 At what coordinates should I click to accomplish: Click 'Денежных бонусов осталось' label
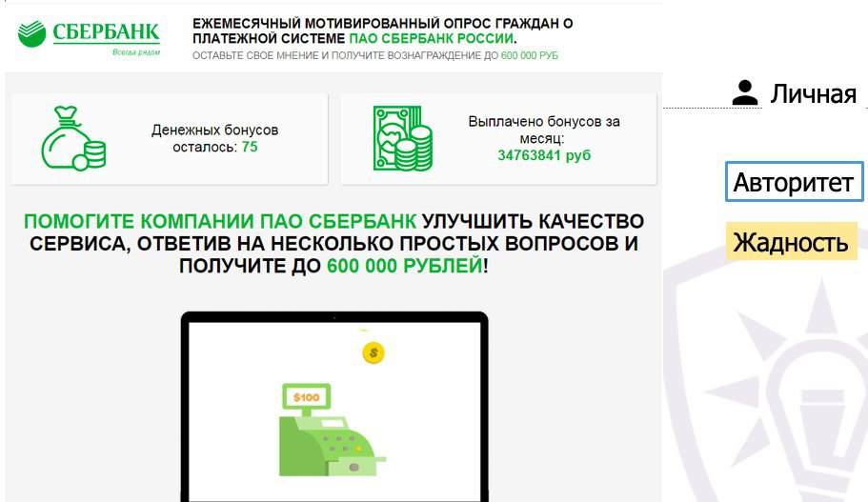coord(214,138)
